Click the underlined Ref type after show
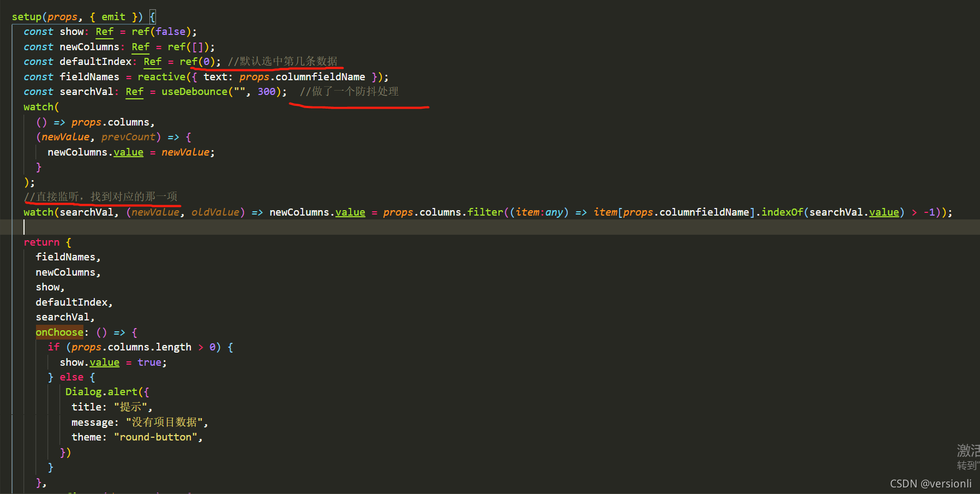The height and width of the screenshot is (494, 980). coord(104,31)
